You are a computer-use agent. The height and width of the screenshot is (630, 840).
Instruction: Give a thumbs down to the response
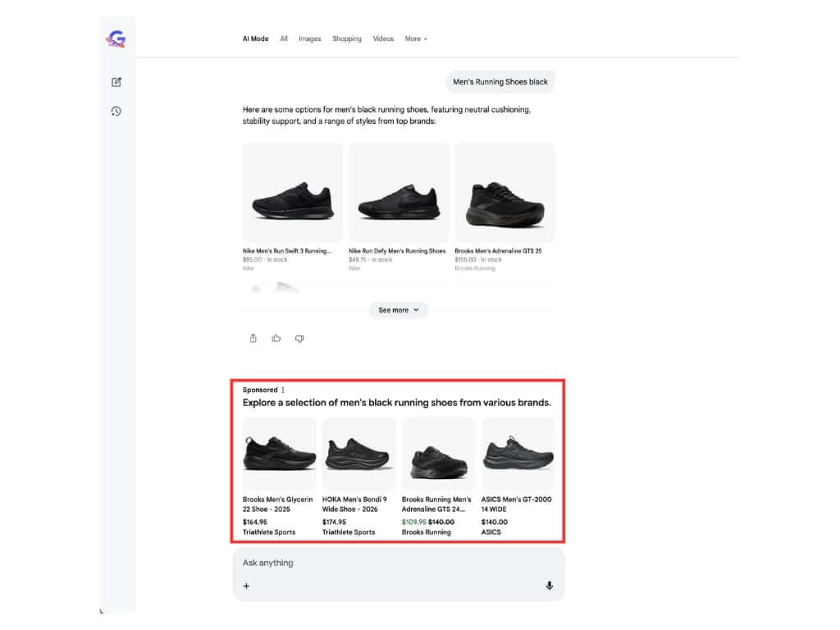coord(299,338)
